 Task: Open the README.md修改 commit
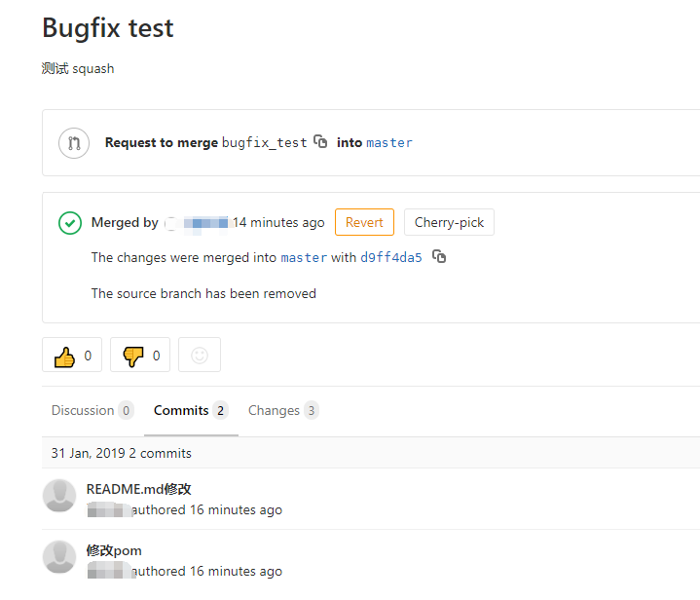pos(139,489)
